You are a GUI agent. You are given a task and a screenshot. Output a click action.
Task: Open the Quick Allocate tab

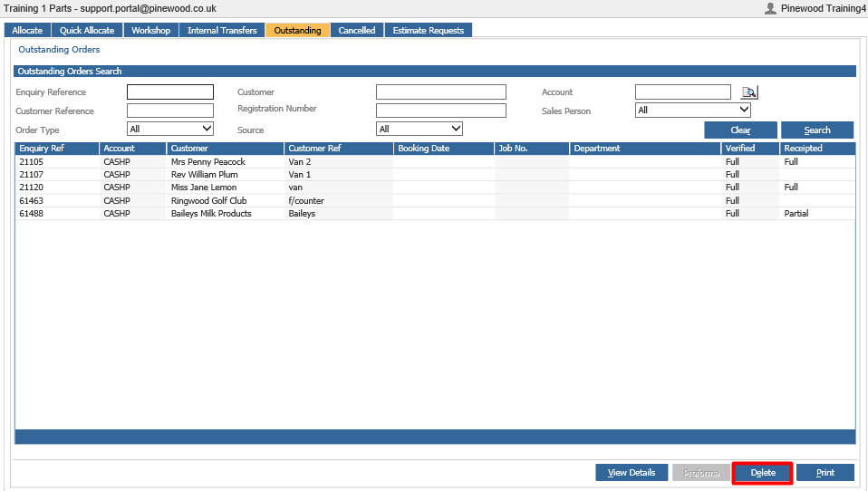pyautogui.click(x=87, y=31)
